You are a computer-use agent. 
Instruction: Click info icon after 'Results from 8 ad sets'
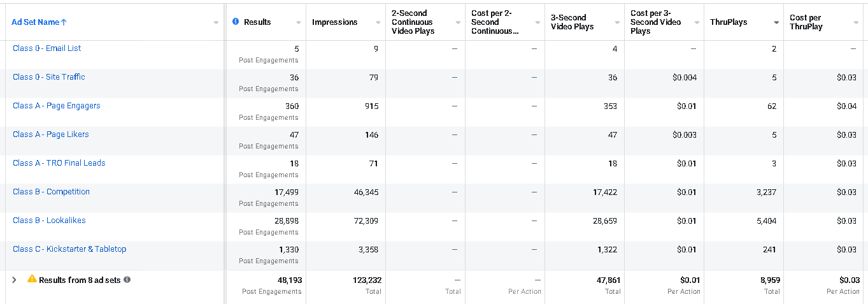127,280
